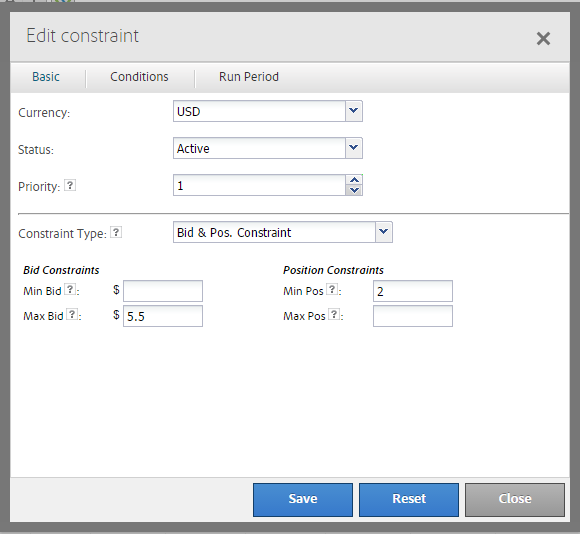Image resolution: width=580 pixels, height=534 pixels.
Task: Open the Max Bid help tooltip icon
Action: pos(72,314)
